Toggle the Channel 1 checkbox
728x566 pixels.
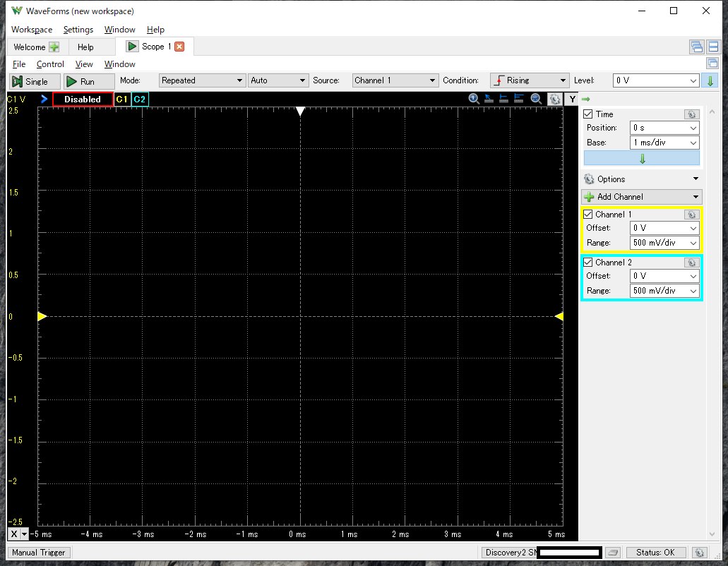(587, 215)
